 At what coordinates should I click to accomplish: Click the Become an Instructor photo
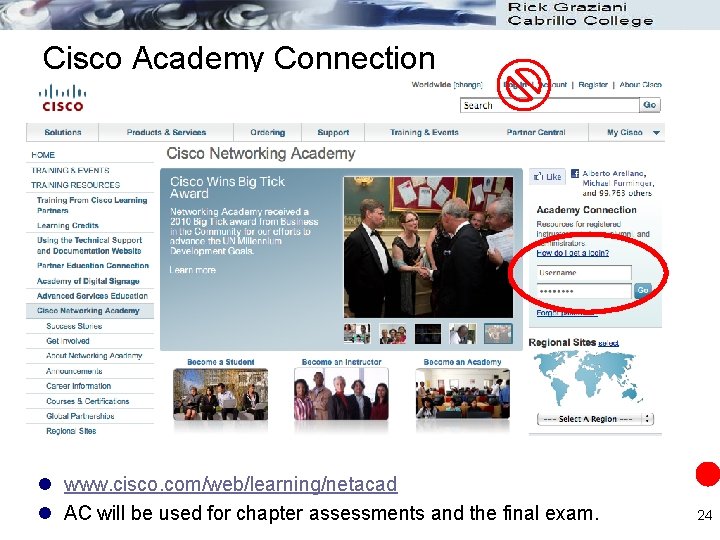click(x=341, y=394)
